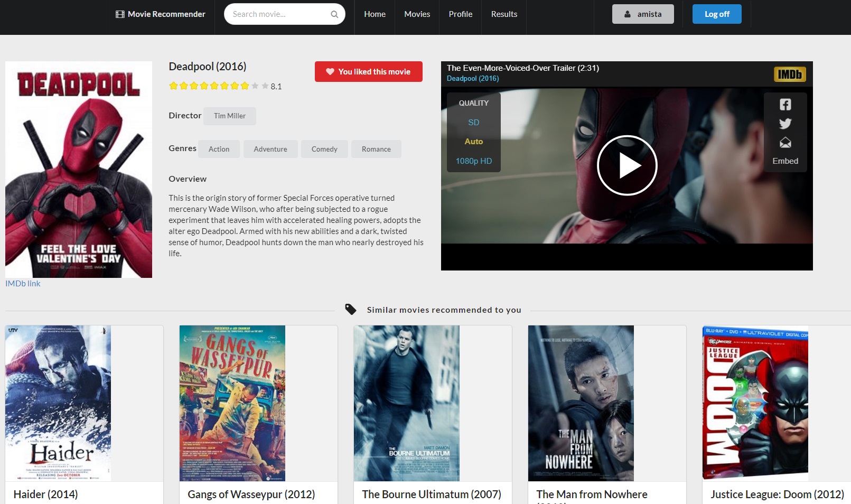Select the Comedy genre tag
The height and width of the screenshot is (504, 851).
point(324,149)
